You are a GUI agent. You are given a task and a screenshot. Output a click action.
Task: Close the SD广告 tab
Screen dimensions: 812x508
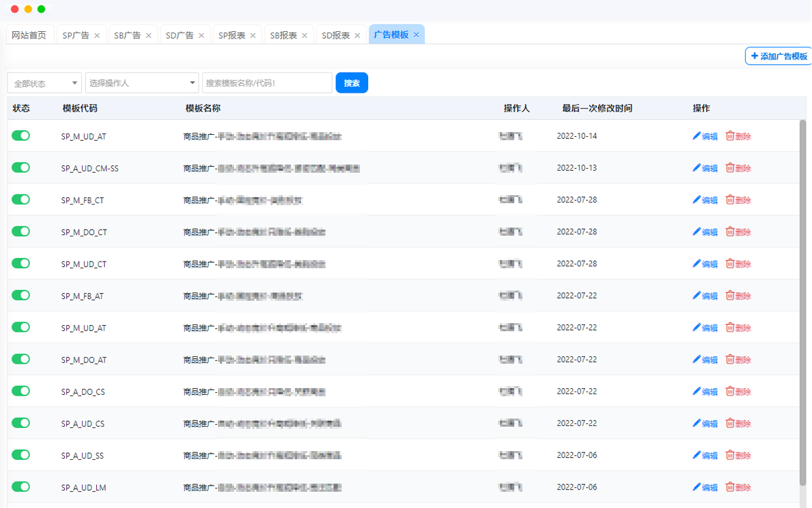[201, 35]
